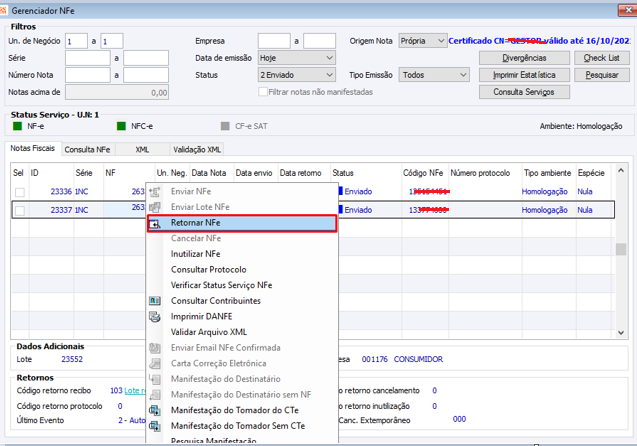
Task: Click the Manifestação do Destinatário sem NF icon
Action: [155, 395]
